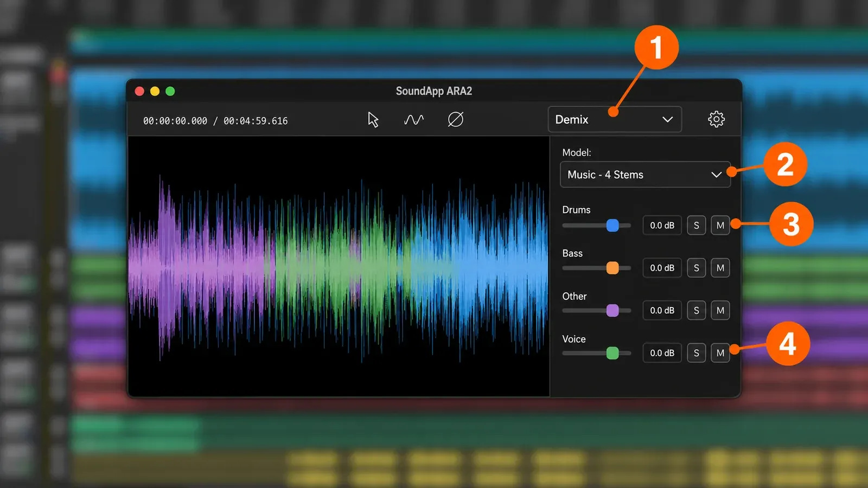Solo the Bass stem
Viewport: 868px width, 488px height.
697,268
